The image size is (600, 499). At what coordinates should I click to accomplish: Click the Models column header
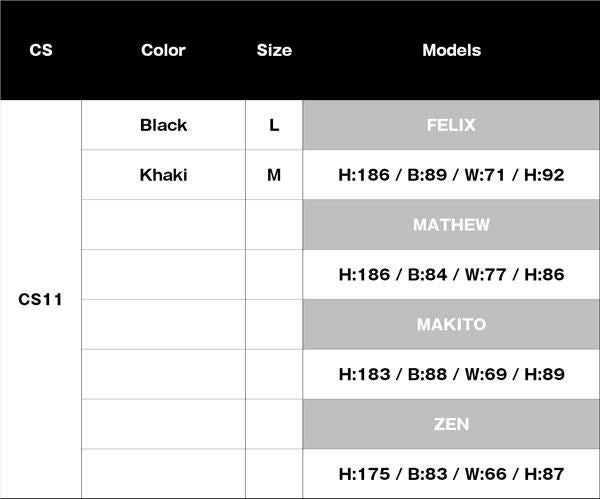point(451,50)
